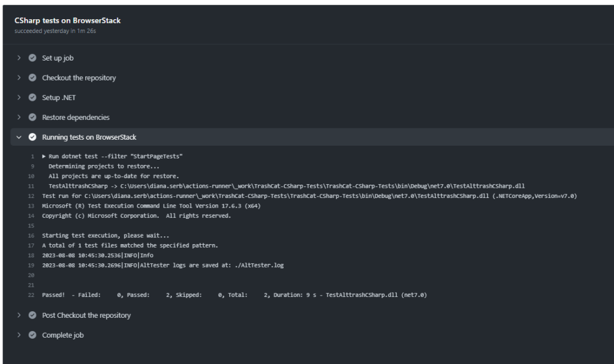Select log line number 20
Screen dimensions: 614x364
point(31,275)
